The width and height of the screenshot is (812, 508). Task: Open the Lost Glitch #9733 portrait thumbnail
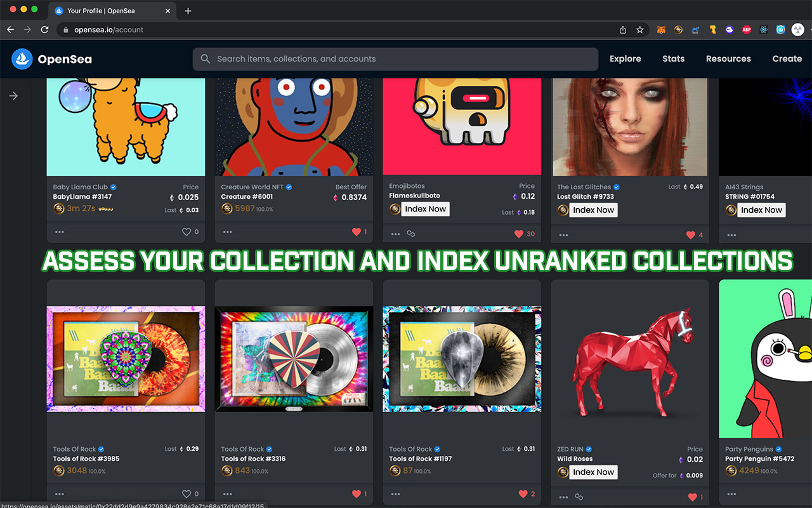point(630,127)
